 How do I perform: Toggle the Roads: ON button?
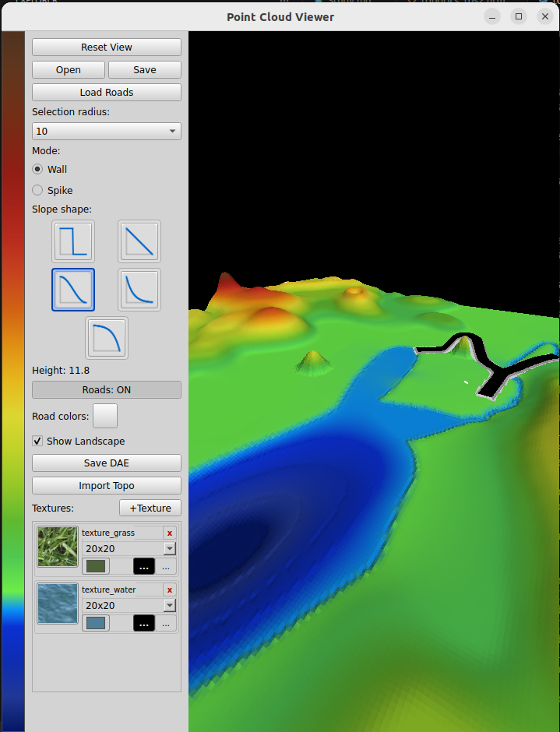[x=107, y=390]
